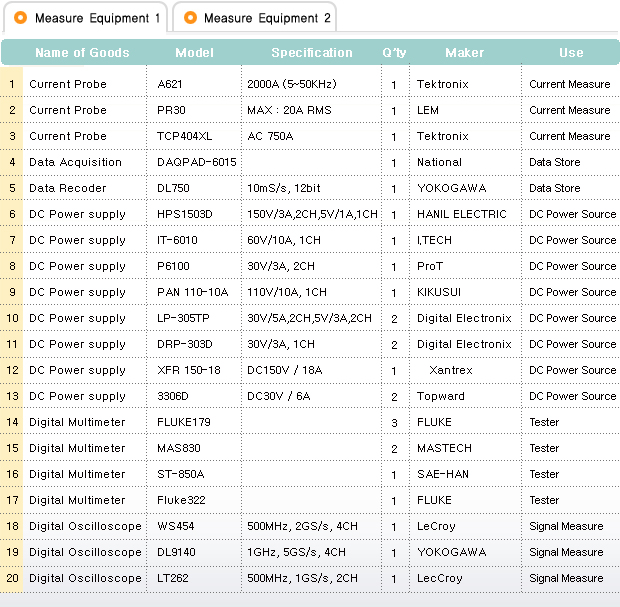The image size is (620, 607).
Task: Click the Data Recoder row name
Action: click(68, 188)
